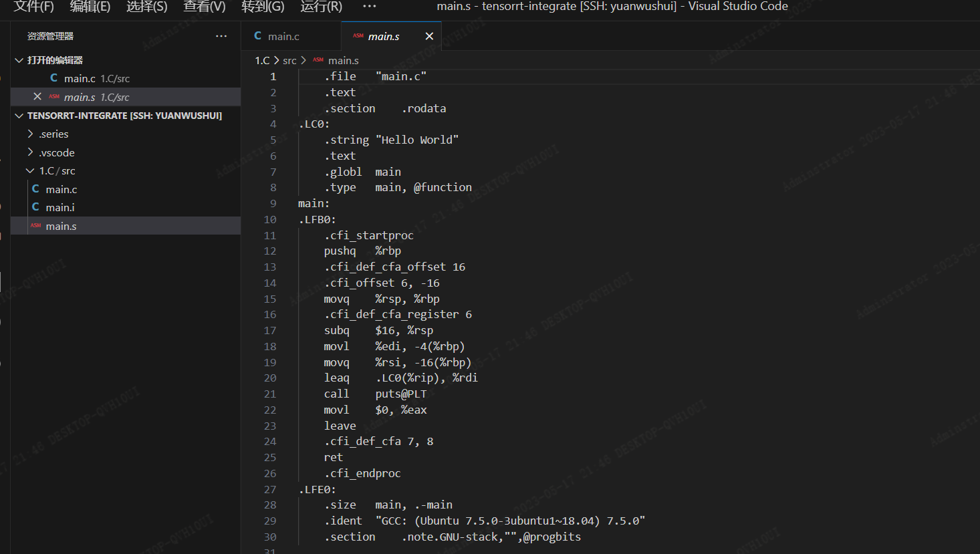The width and height of the screenshot is (980, 554).
Task: Click the 'movl $0, %eax' line
Action: [x=375, y=410]
